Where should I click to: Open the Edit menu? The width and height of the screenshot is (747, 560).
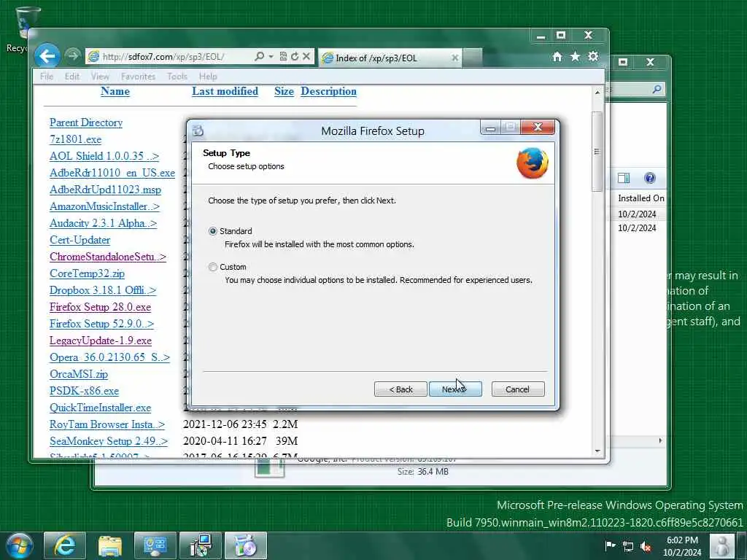coord(72,76)
